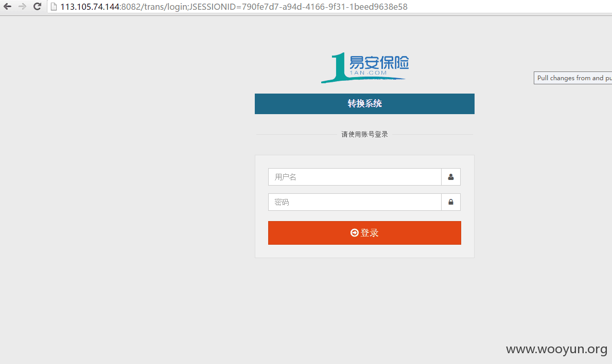Focus the 密码 password field
This screenshot has width=612, height=364.
click(355, 202)
